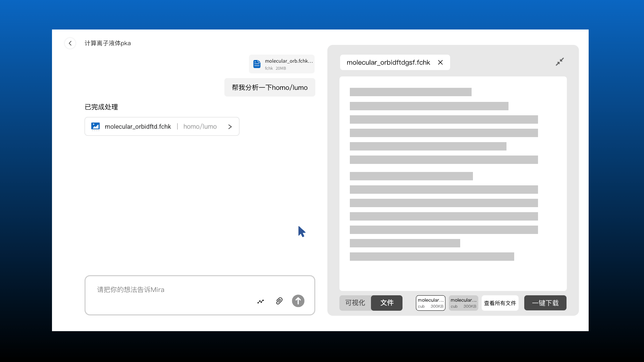This screenshot has width=644, height=362.
Task: Switch to the 可视化 view
Action: coord(355,303)
